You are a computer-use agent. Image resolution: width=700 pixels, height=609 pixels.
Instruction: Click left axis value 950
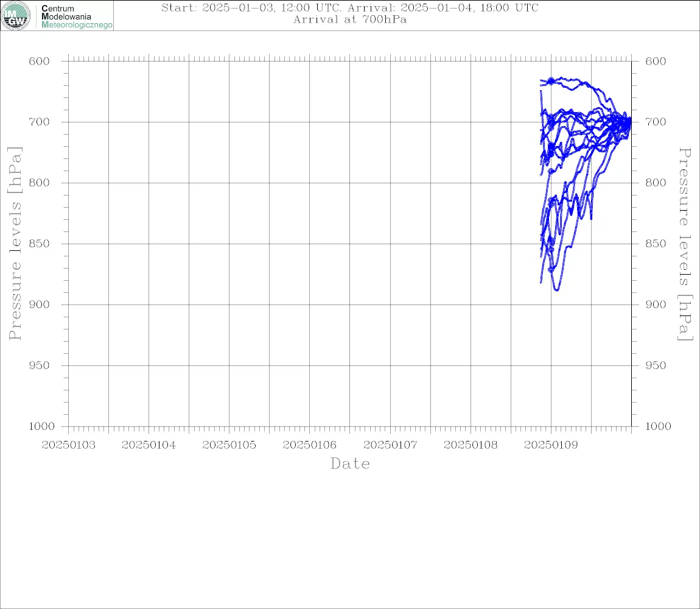[40, 365]
